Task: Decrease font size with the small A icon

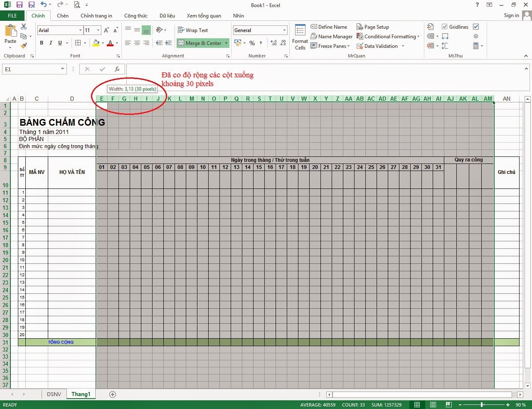Action: pyautogui.click(x=116, y=30)
